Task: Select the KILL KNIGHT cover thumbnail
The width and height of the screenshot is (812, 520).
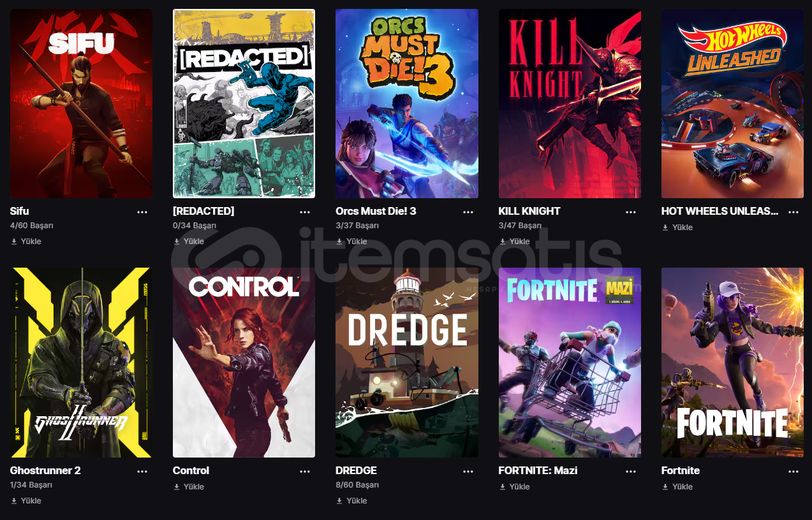Action: click(570, 103)
